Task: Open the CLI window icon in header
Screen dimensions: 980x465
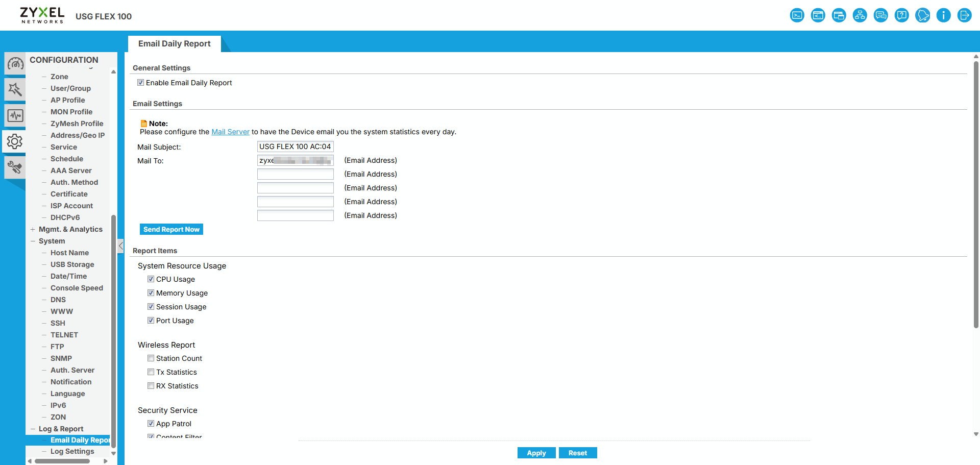Action: pyautogui.click(x=818, y=15)
